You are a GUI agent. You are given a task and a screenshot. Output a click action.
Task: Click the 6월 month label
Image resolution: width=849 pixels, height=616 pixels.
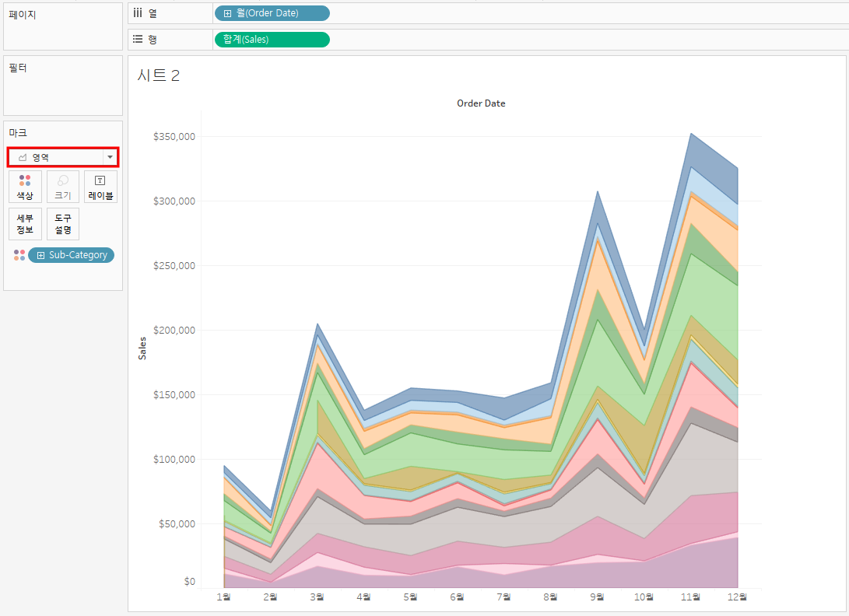click(457, 597)
